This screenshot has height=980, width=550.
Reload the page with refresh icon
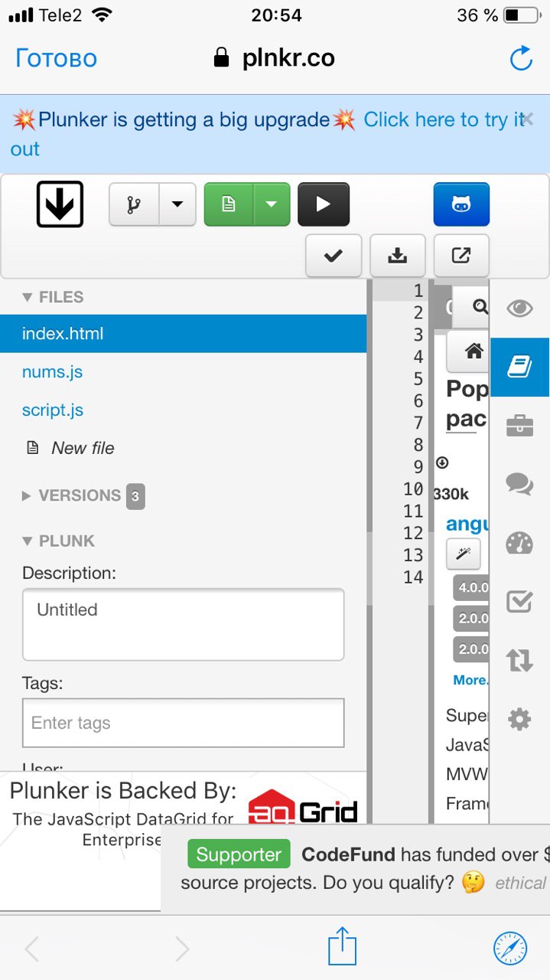point(521,58)
